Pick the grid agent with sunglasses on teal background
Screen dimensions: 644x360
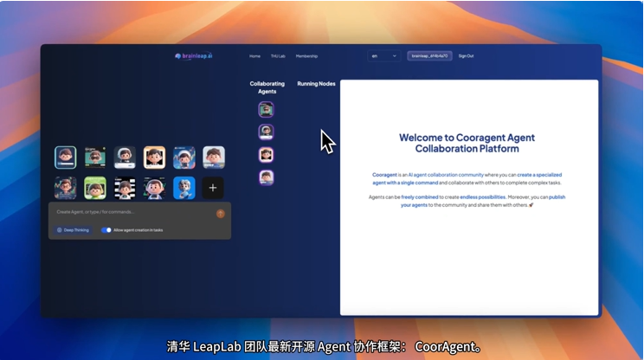[x=95, y=157]
